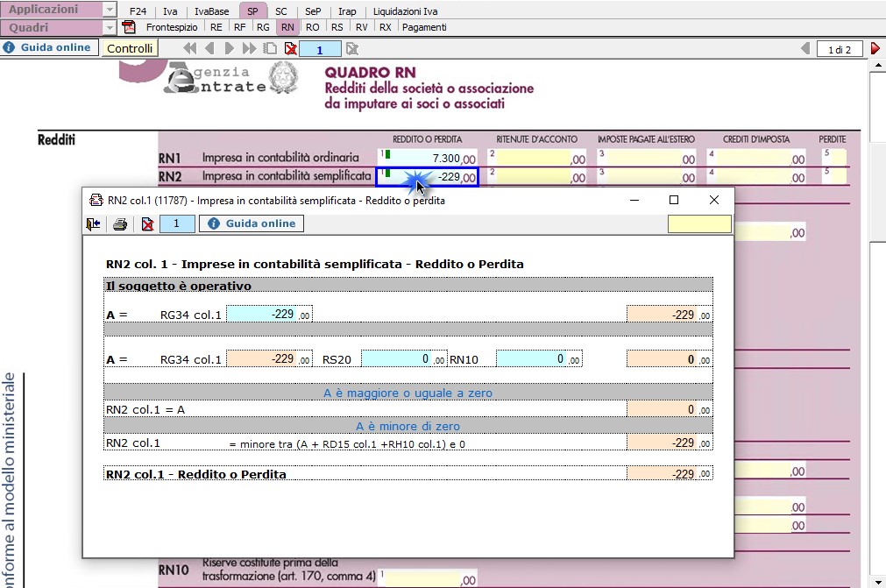Open the RO quadro tab
This screenshot has width=886, height=588.
pyautogui.click(x=313, y=27)
